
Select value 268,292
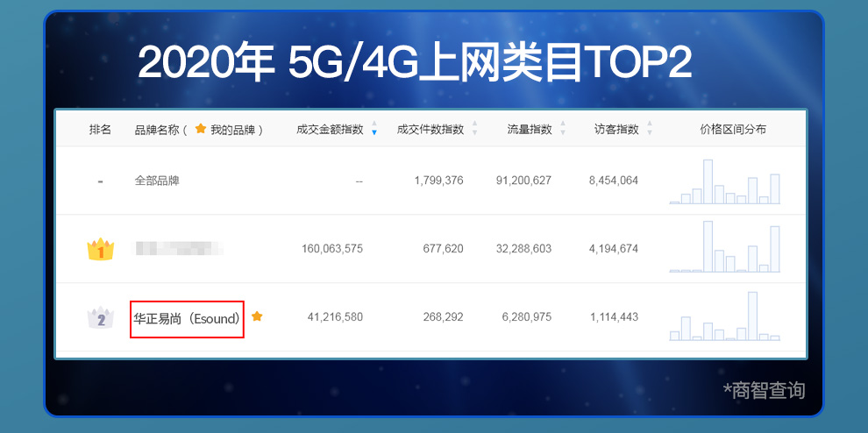coord(443,317)
